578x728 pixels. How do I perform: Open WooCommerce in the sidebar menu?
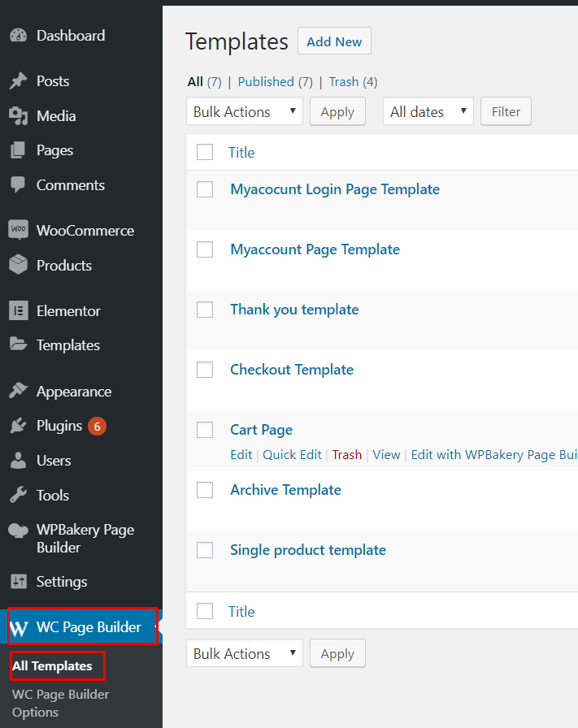click(x=85, y=230)
